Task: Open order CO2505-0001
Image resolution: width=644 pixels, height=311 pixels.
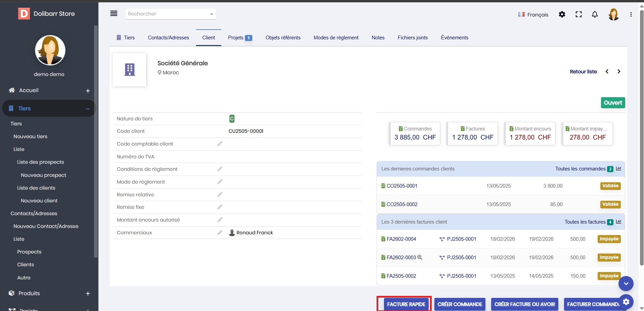Action: tap(402, 186)
